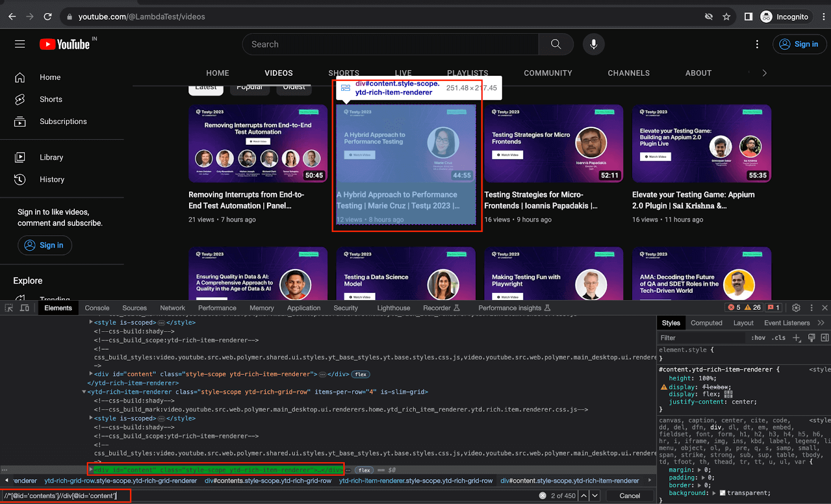Toggle the :hov element state panel
The image size is (831, 504).
[x=758, y=338]
